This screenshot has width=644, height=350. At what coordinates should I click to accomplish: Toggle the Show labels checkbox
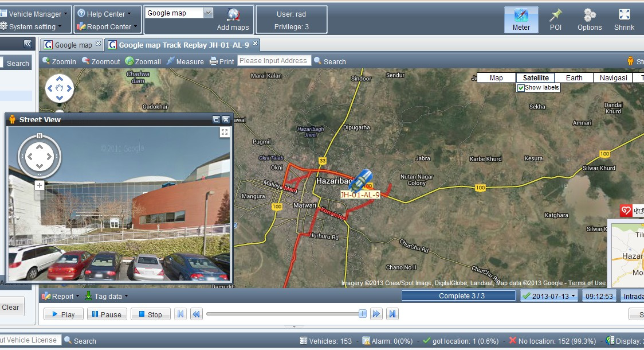click(521, 88)
